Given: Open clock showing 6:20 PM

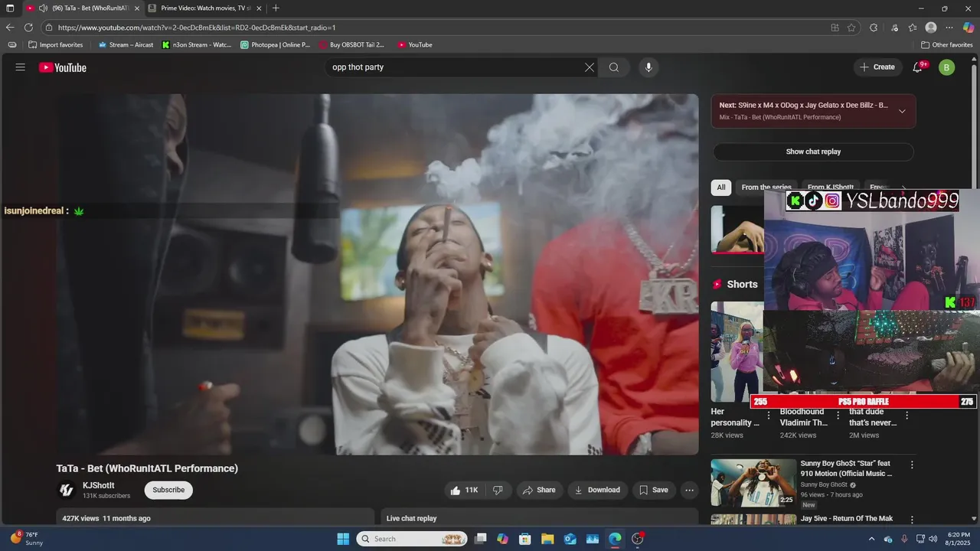Looking at the screenshot, I should pos(958,539).
